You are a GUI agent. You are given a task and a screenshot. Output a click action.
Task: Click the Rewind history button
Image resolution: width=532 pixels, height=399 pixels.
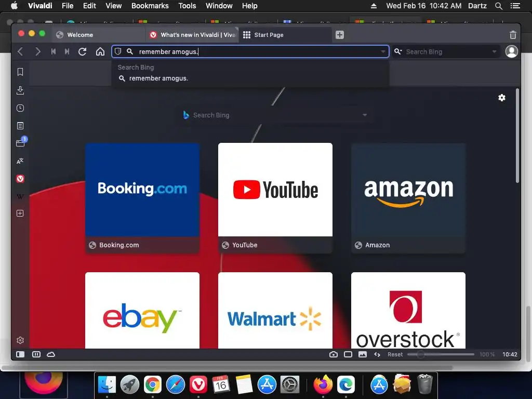click(54, 51)
